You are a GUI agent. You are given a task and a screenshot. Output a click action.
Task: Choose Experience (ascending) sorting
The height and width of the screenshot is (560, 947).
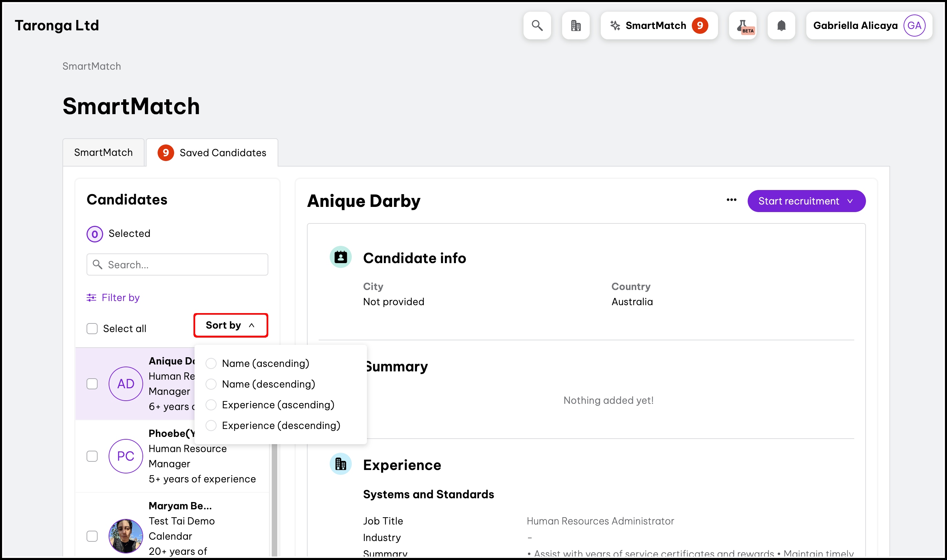[x=270, y=405]
